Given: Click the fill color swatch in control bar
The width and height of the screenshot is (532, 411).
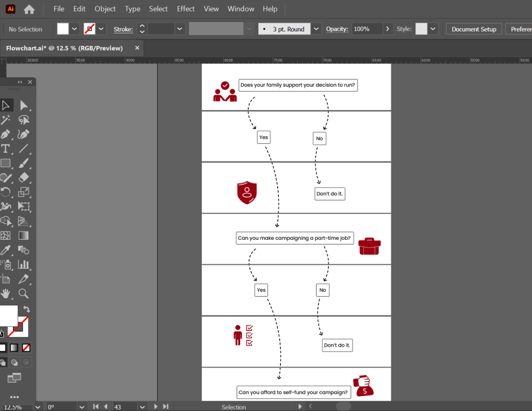Looking at the screenshot, I should 63,29.
